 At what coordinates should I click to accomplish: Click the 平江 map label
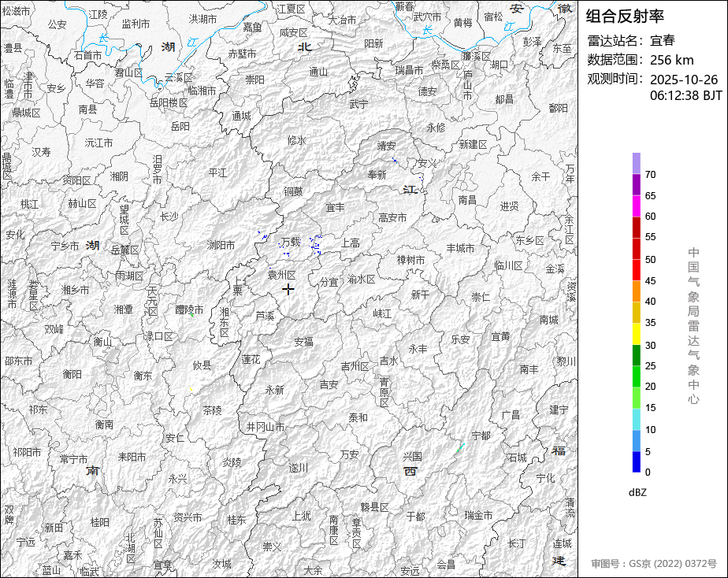click(x=217, y=173)
